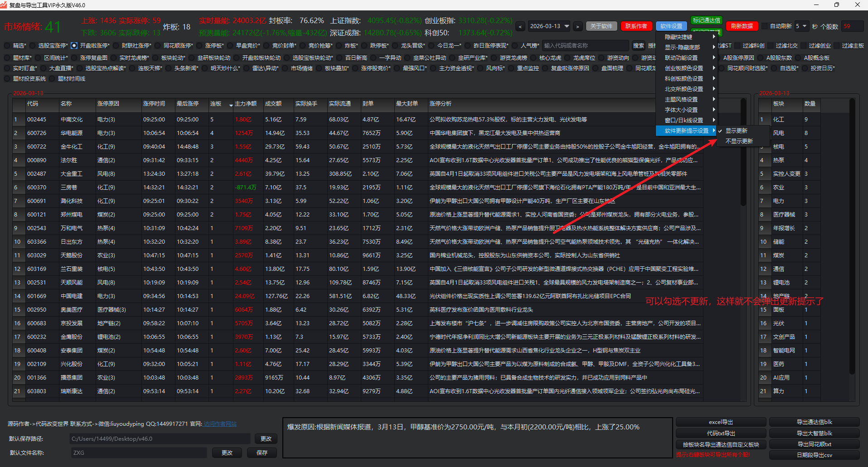Click the stock code search input field

tap(585, 46)
